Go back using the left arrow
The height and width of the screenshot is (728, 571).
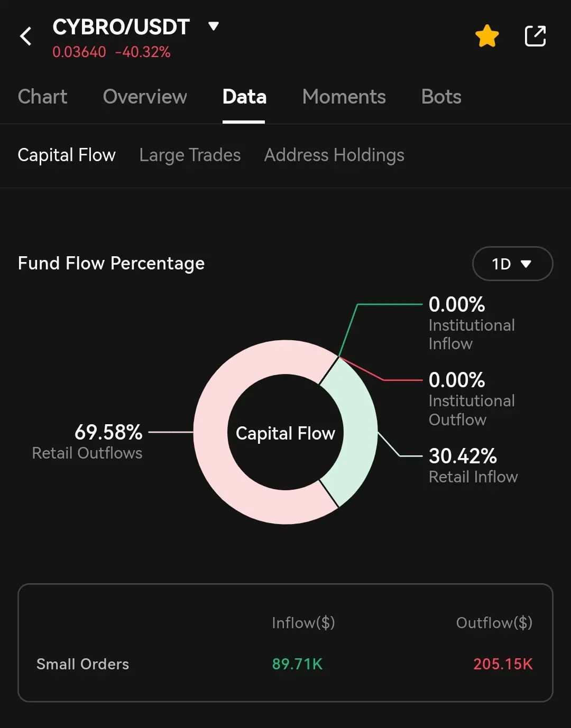pos(25,36)
